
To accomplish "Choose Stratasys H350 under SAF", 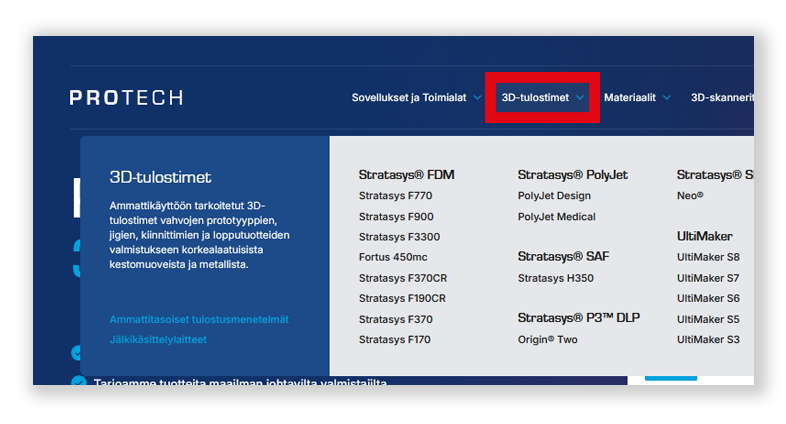I will coord(555,278).
